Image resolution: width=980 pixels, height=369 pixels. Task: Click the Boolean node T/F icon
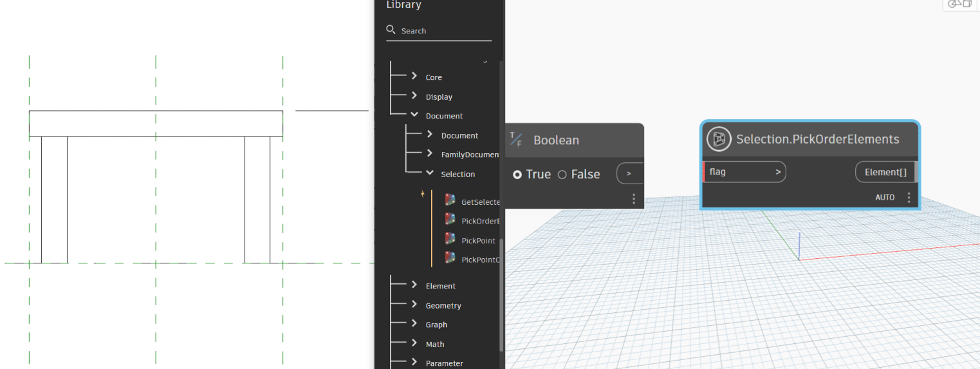[516, 140]
